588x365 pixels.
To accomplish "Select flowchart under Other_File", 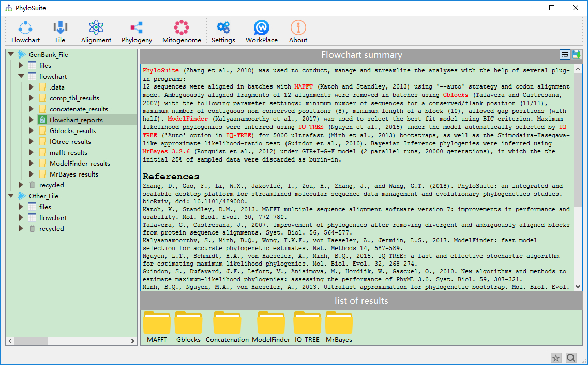I will coord(53,218).
